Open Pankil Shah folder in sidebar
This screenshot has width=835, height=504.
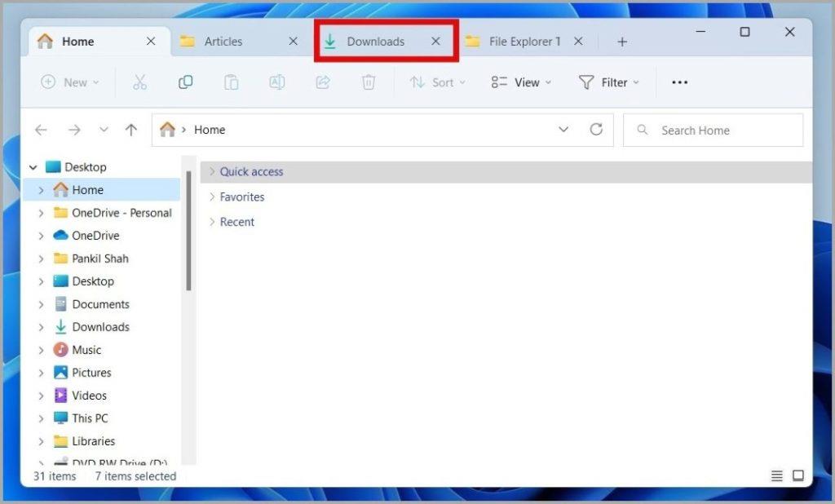(x=102, y=259)
